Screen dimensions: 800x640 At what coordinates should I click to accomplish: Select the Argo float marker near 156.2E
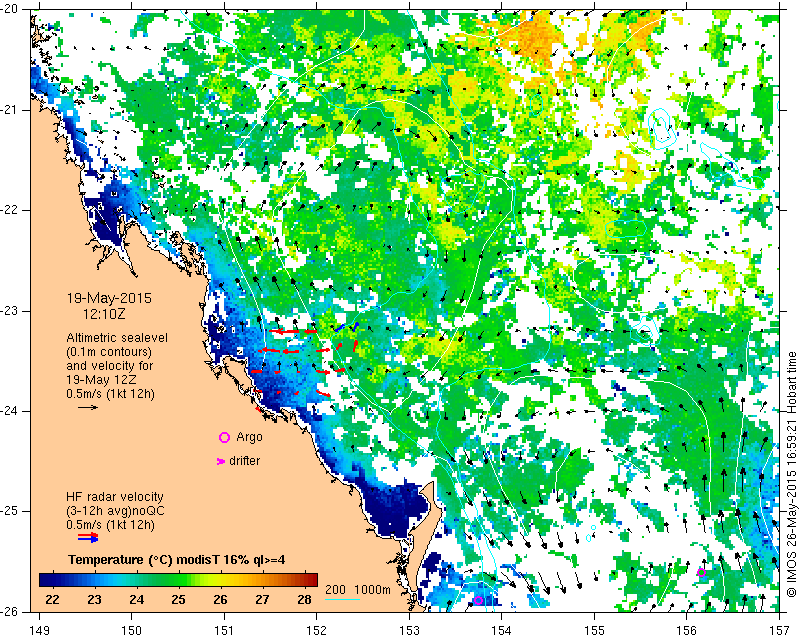tap(701, 573)
